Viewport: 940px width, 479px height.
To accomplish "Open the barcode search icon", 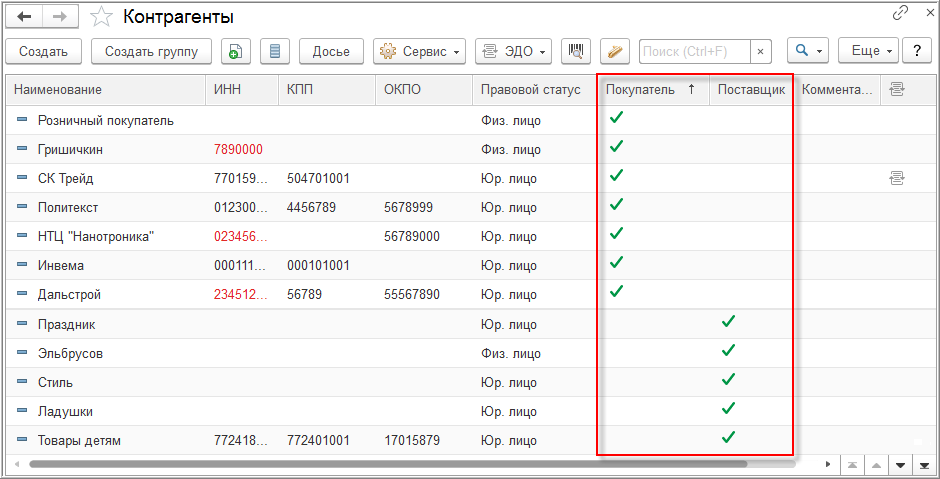I will (576, 52).
